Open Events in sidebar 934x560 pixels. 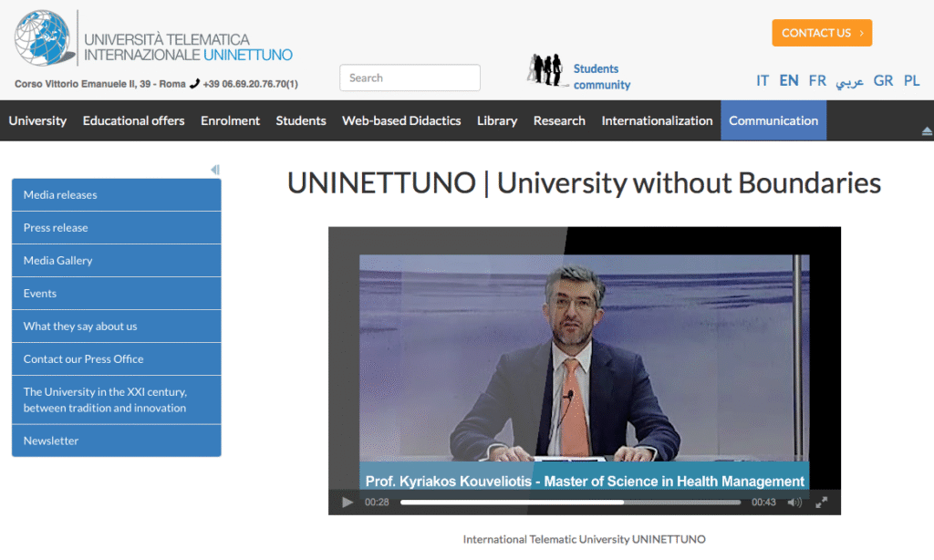116,293
